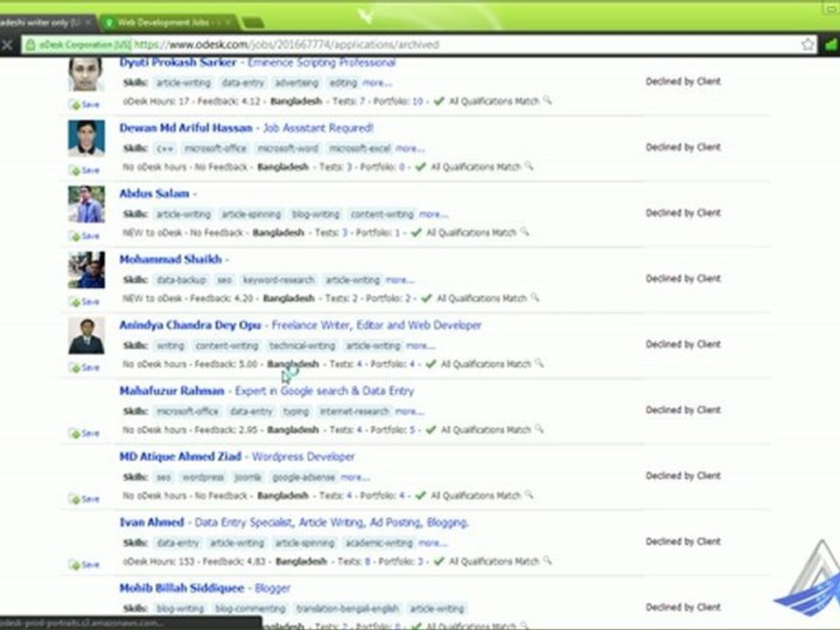The height and width of the screenshot is (630, 840).
Task: Click the bookmark star in address bar
Action: pos(808,45)
